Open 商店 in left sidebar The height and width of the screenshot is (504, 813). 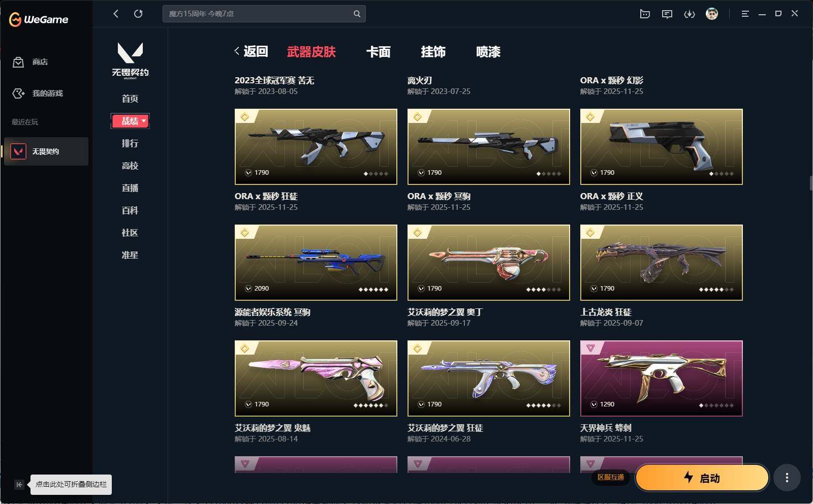click(x=30, y=62)
